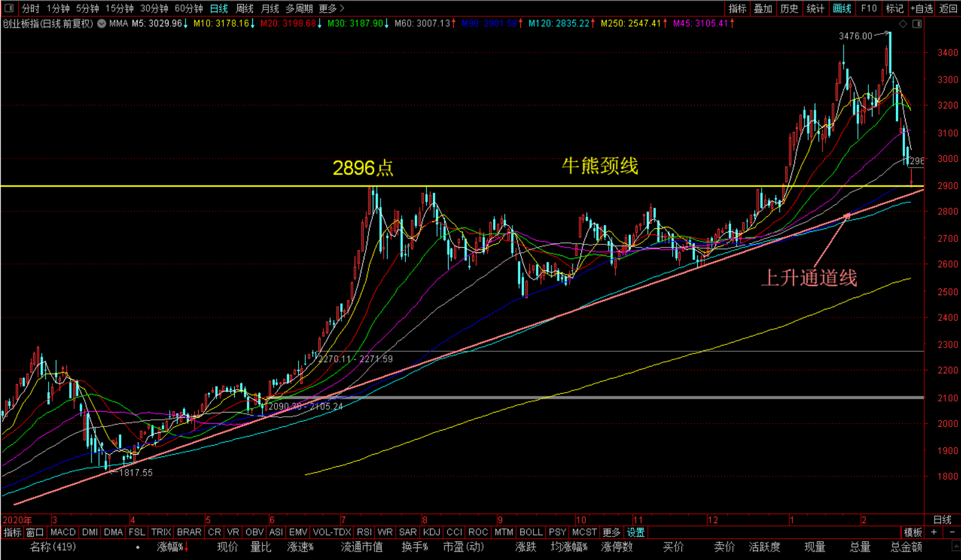Choose the WR indicator

click(385, 532)
